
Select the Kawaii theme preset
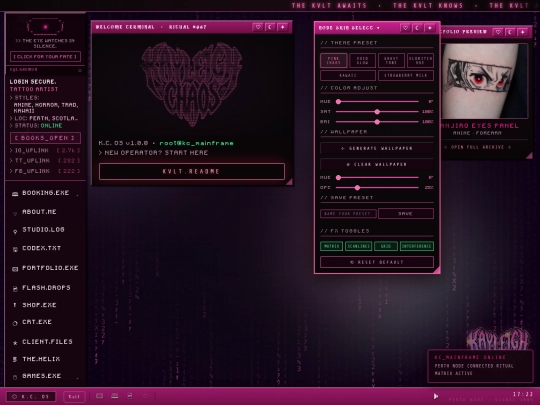[x=348, y=75]
